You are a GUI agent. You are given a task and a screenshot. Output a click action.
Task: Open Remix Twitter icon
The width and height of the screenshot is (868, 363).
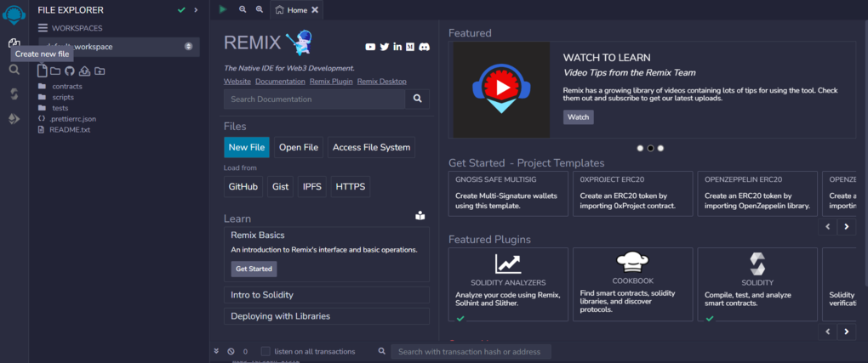click(385, 47)
